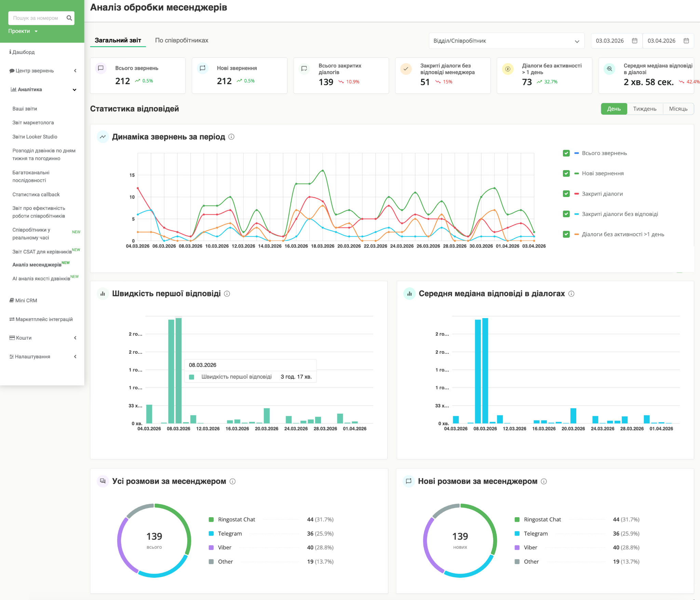
Task: Open calendar icon for end date 03.04.2026
Action: [x=686, y=41]
